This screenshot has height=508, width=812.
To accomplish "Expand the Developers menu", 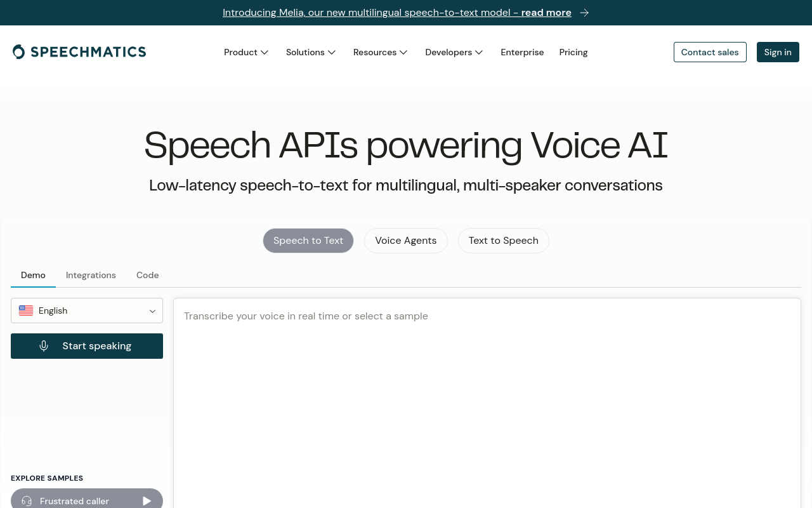I will [x=454, y=52].
